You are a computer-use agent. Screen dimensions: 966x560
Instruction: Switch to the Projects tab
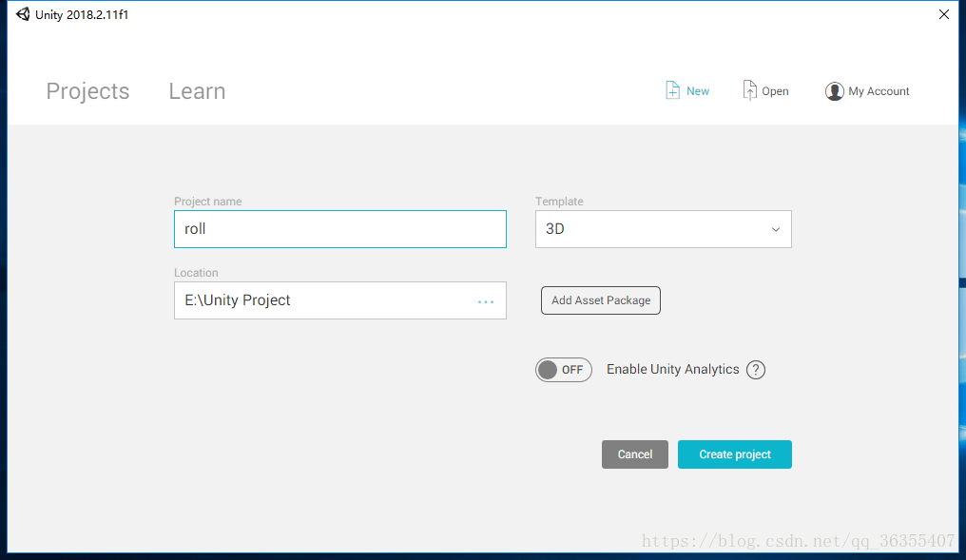tap(87, 91)
